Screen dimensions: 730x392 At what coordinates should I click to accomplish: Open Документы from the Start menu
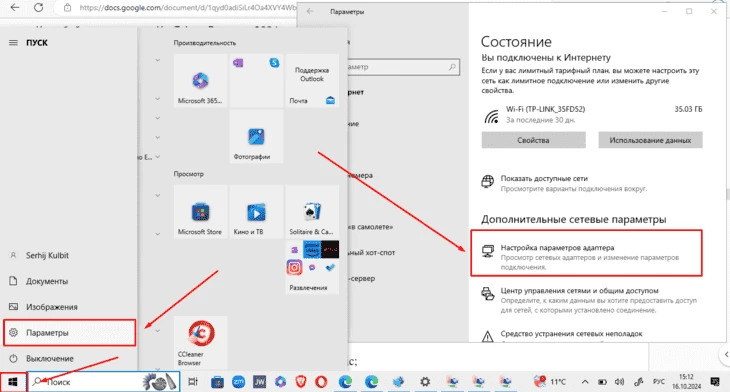68,281
